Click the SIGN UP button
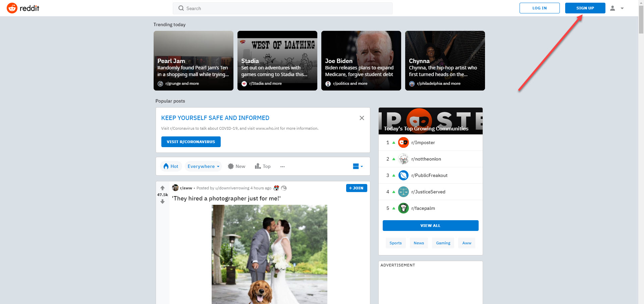This screenshot has width=644, height=304. (x=585, y=8)
